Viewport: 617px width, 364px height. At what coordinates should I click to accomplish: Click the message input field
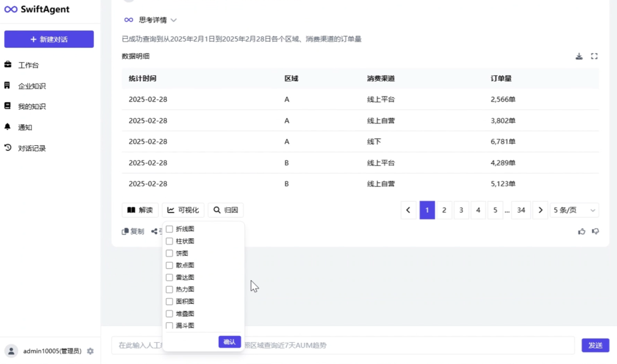343,345
